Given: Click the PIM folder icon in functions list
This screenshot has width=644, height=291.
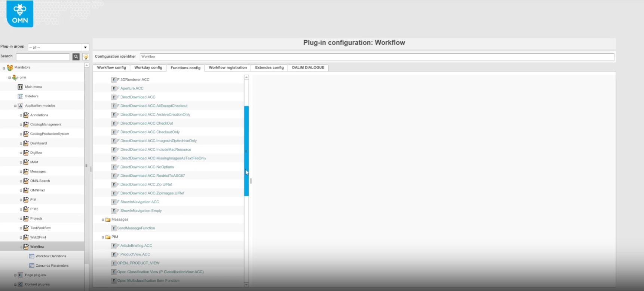Looking at the screenshot, I should click(108, 237).
